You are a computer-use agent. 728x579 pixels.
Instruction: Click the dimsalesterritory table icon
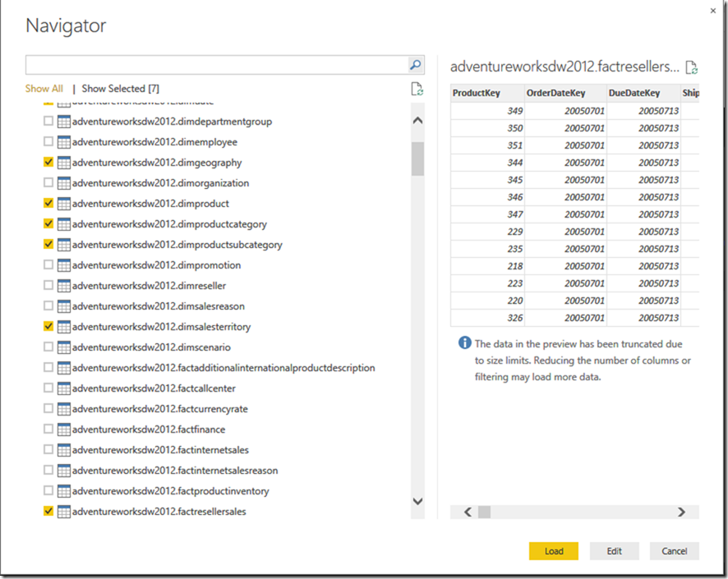click(x=63, y=327)
